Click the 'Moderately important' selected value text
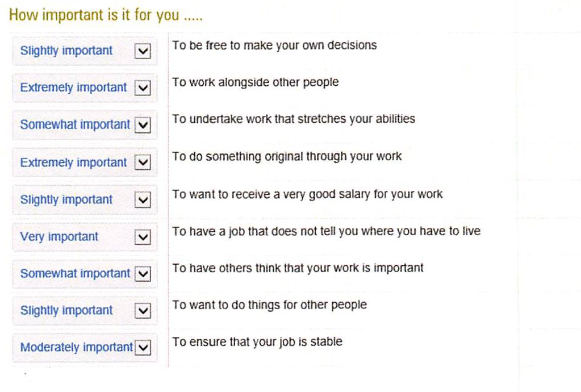This screenshot has width=581, height=392. pos(76,348)
